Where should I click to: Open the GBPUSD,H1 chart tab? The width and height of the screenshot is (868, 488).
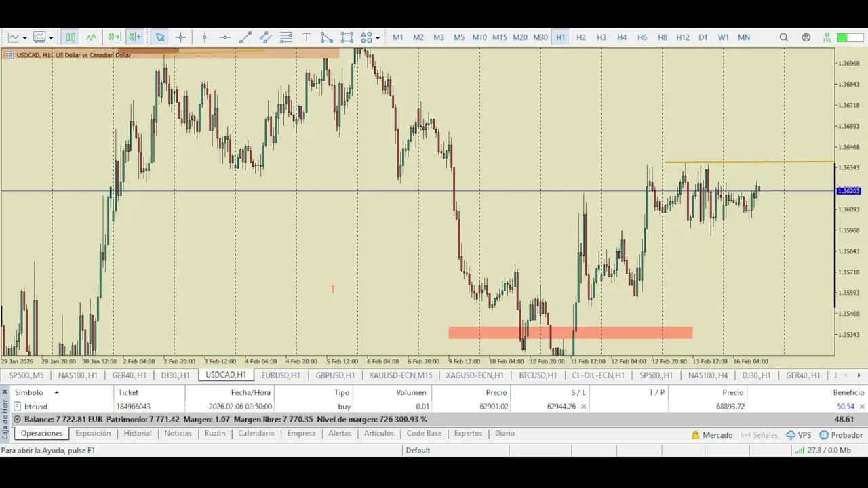pos(335,375)
